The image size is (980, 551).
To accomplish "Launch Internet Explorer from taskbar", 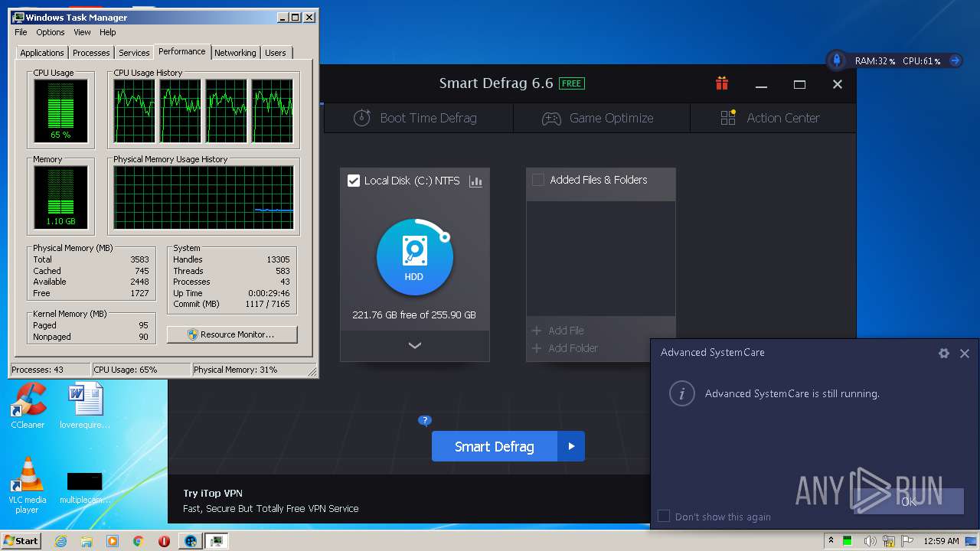I will tap(61, 541).
